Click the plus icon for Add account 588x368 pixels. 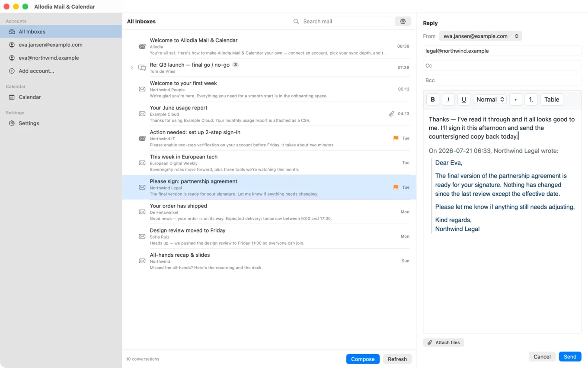point(12,71)
